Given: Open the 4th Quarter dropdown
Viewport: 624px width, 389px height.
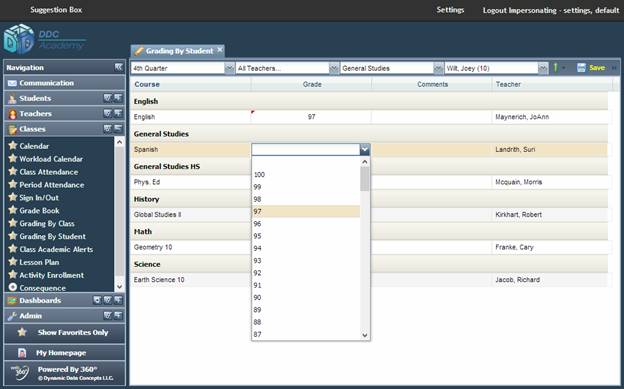Looking at the screenshot, I should [229, 68].
